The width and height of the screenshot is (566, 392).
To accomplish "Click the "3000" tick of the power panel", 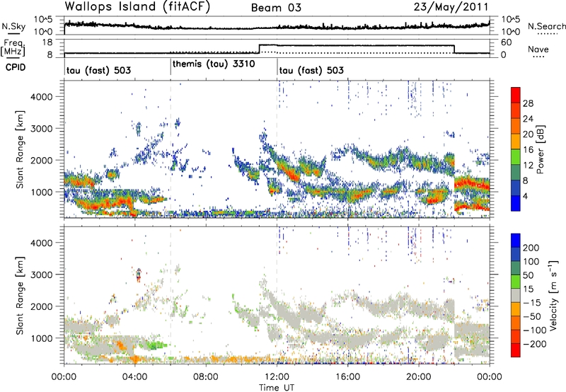I will pos(41,129).
